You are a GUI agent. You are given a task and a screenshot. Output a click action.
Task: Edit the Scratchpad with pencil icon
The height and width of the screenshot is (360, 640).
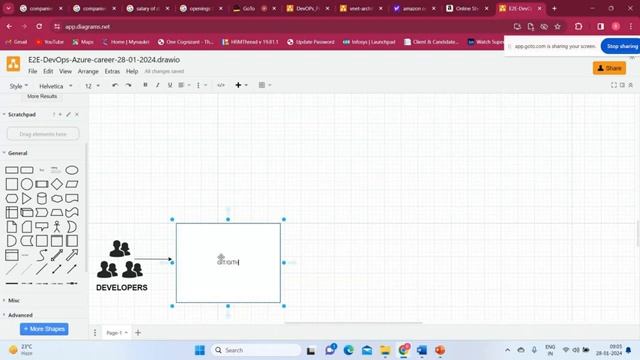tap(69, 115)
